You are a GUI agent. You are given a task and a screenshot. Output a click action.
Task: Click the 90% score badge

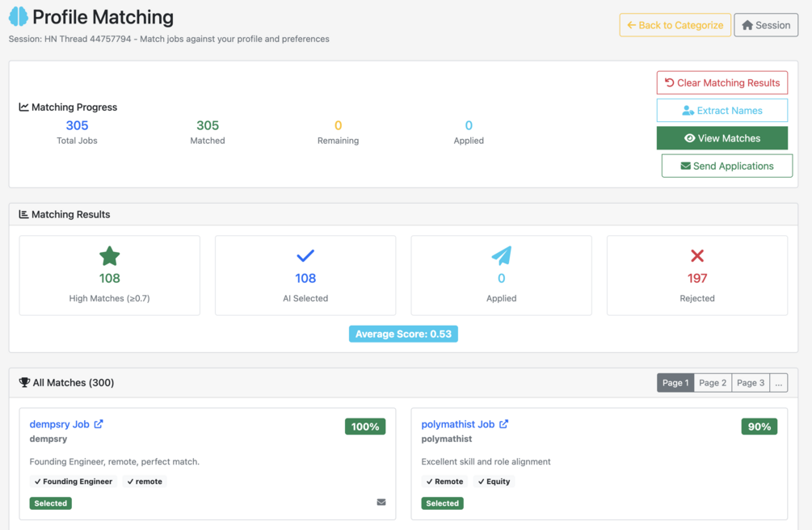(x=759, y=427)
